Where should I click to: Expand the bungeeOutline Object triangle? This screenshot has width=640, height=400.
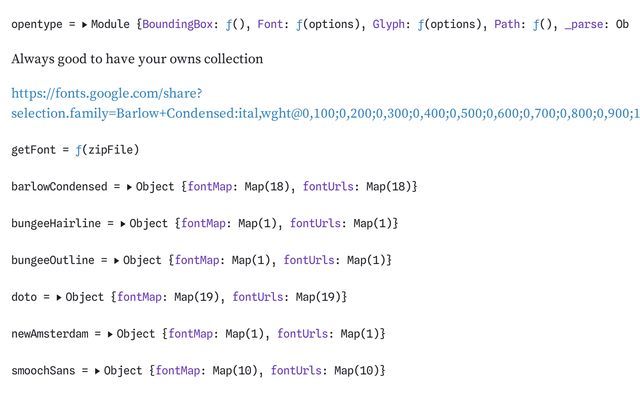(x=117, y=260)
